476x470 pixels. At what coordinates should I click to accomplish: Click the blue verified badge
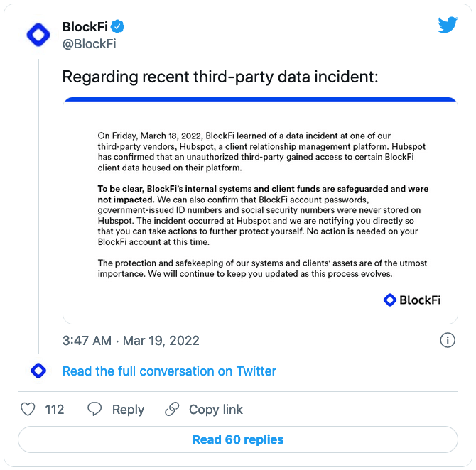click(x=117, y=27)
